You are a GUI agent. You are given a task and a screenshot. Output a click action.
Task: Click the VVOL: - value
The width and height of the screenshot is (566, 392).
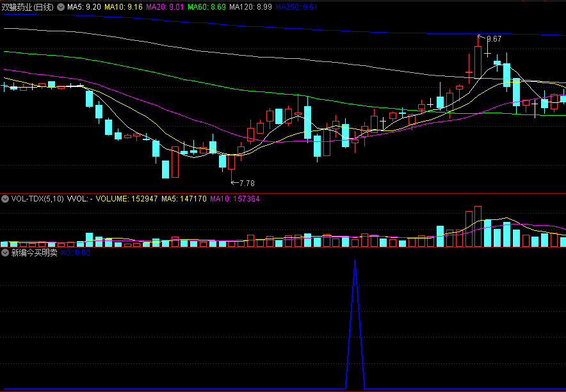coord(80,199)
